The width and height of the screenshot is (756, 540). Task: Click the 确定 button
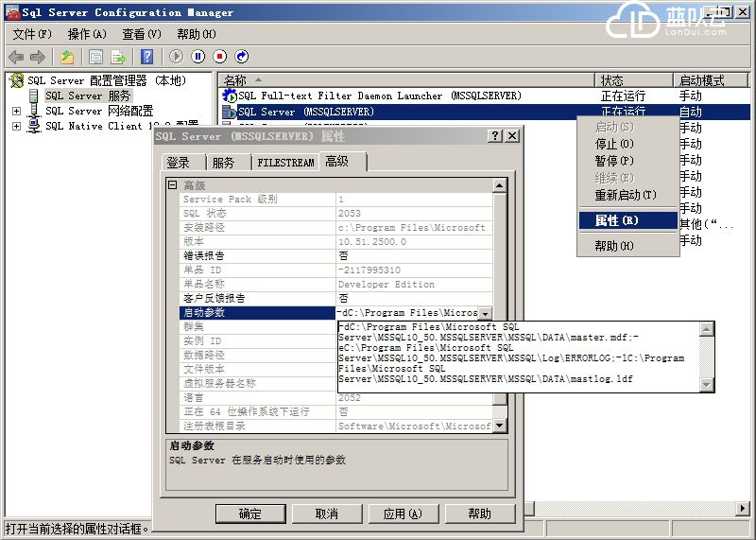250,514
